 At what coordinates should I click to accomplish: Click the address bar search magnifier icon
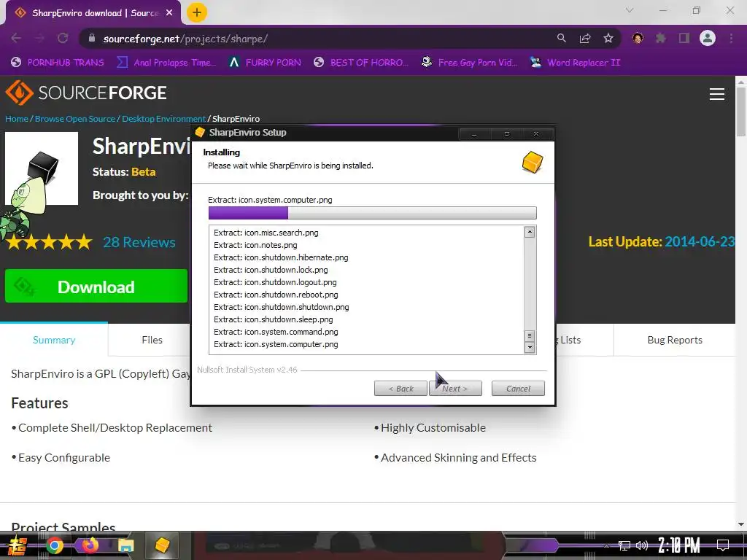pyautogui.click(x=561, y=38)
